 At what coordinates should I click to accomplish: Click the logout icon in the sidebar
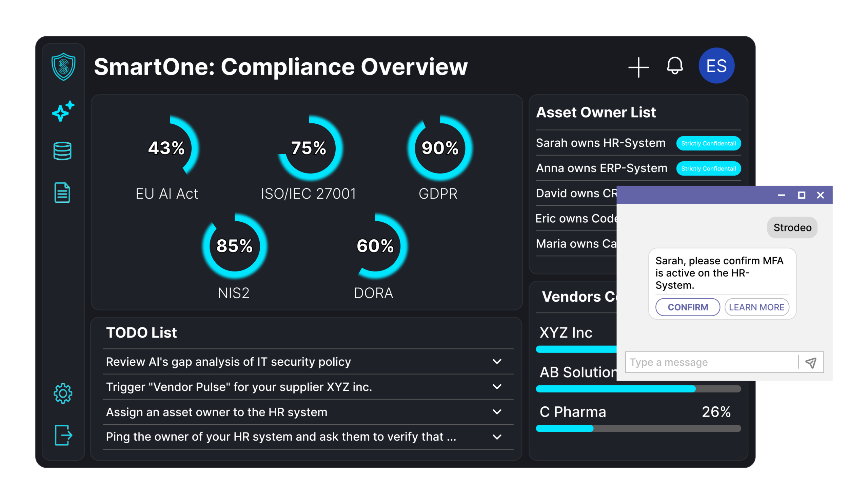tap(63, 435)
